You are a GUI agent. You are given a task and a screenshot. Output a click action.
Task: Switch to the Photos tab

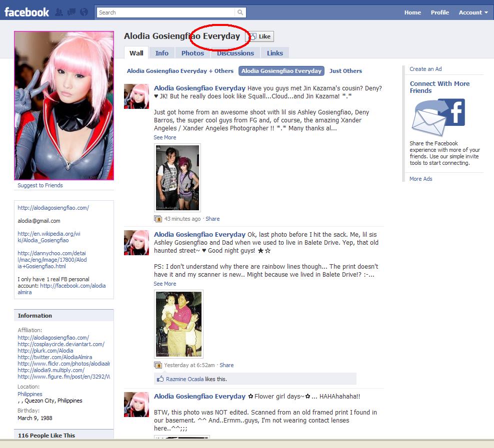(x=192, y=53)
